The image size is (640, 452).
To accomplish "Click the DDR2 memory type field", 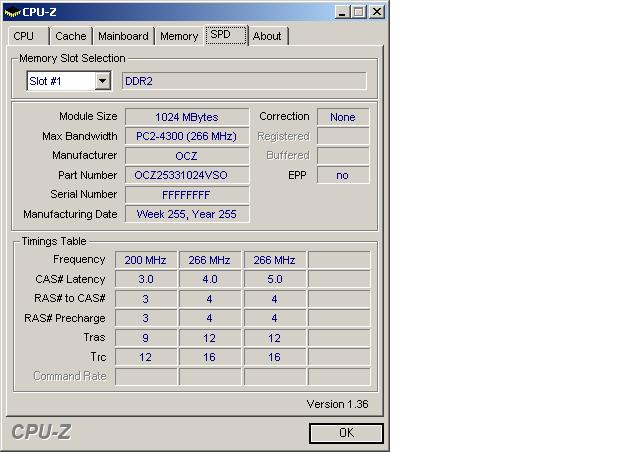I will [x=244, y=81].
